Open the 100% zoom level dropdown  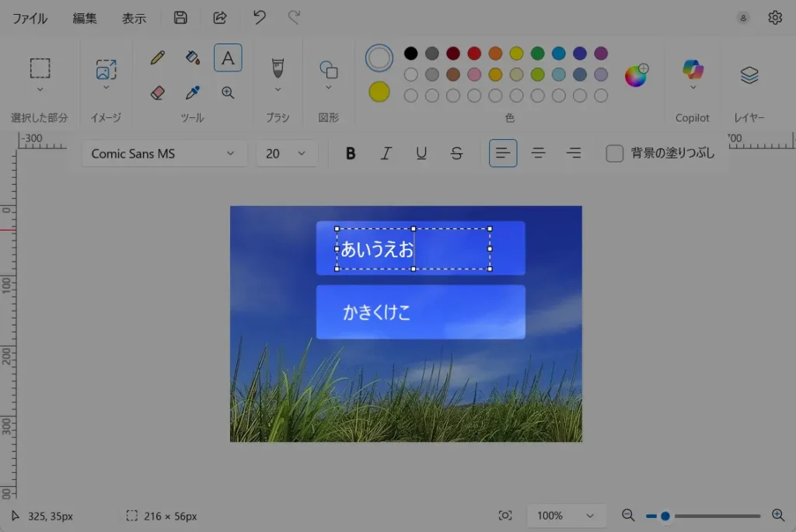(x=566, y=516)
